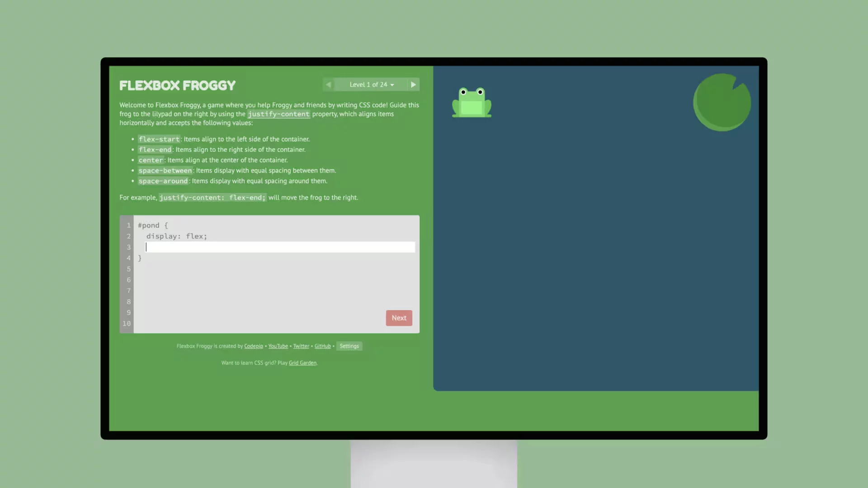This screenshot has width=868, height=488.
Task: Click the flex-start bullet point
Action: pos(159,139)
